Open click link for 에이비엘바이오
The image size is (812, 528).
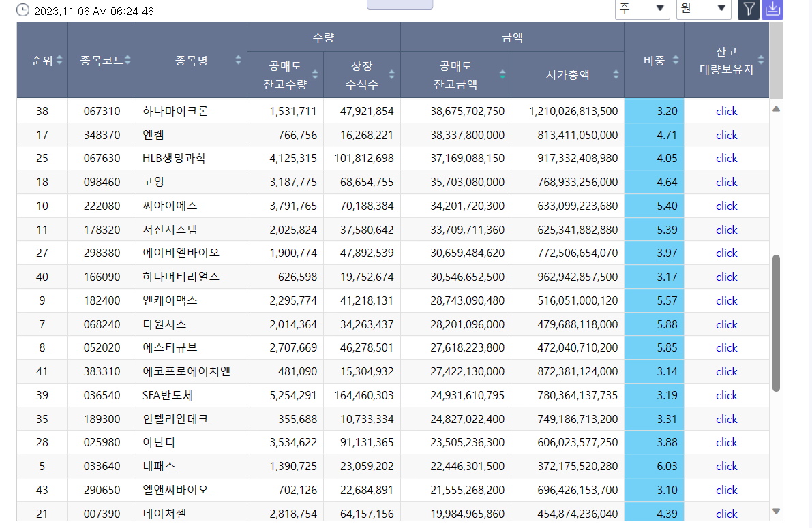tap(726, 253)
